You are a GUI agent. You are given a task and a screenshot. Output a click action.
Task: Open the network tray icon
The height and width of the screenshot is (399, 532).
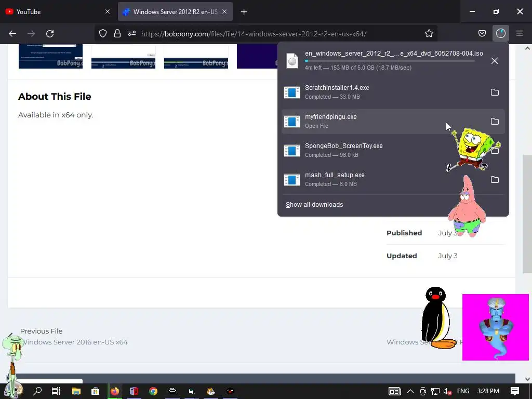(x=435, y=391)
